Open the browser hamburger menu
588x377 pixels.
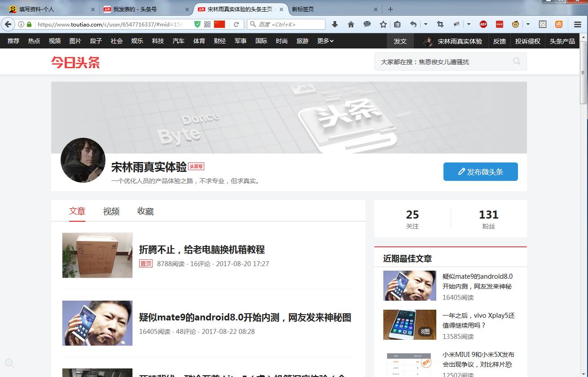[x=578, y=24]
